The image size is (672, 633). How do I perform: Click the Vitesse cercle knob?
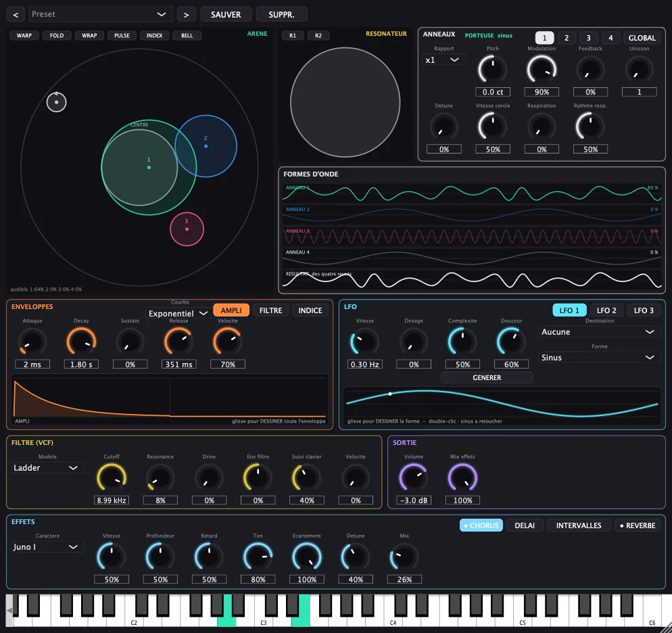click(493, 127)
